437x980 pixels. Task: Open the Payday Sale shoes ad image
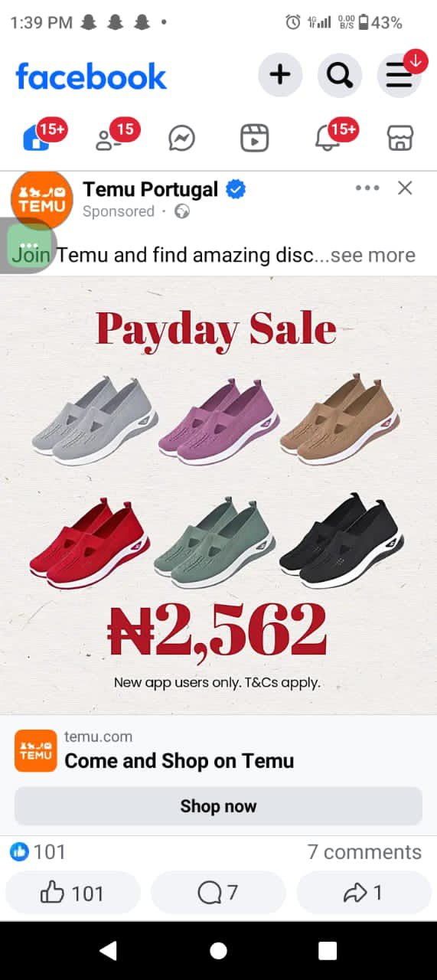tap(218, 495)
